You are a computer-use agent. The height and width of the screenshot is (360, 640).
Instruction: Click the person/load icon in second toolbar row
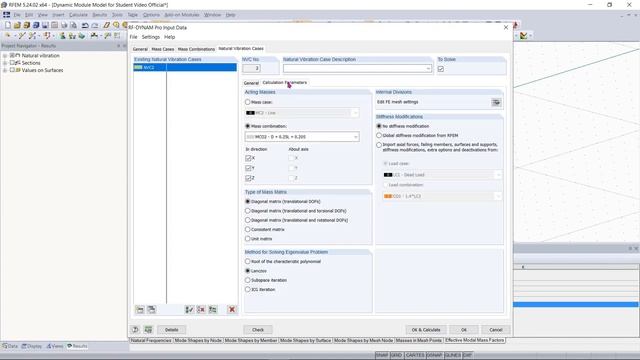(62, 36)
